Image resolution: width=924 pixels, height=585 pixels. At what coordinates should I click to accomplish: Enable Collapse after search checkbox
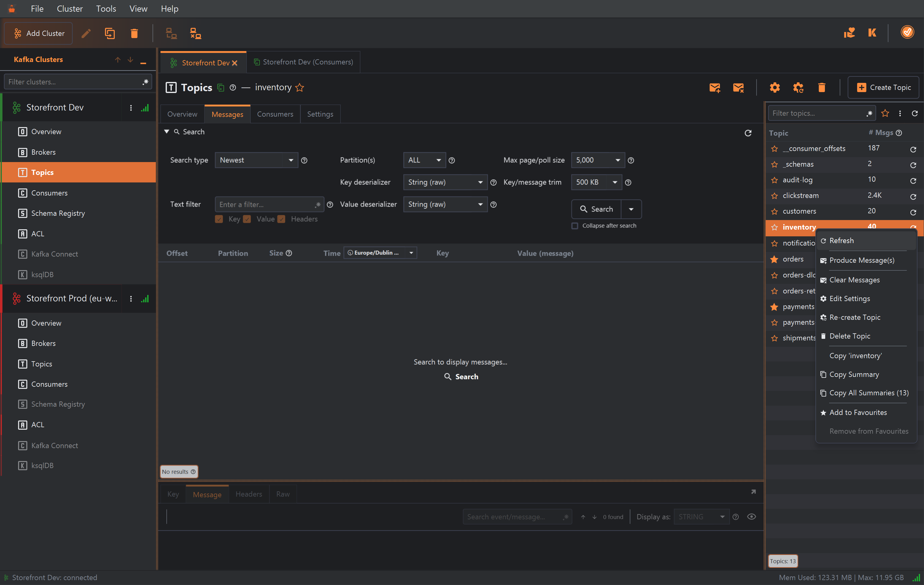[575, 226]
